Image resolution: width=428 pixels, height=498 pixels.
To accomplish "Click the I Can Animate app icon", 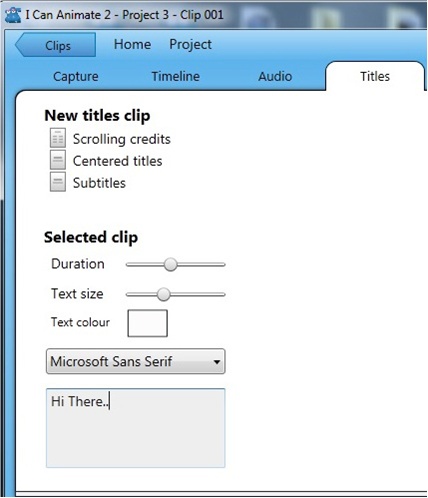I will (x=13, y=15).
